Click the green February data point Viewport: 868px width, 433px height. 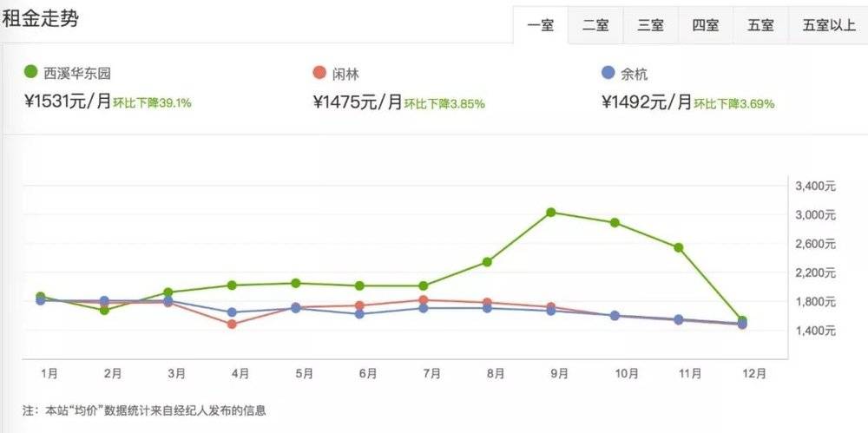pyautogui.click(x=104, y=310)
